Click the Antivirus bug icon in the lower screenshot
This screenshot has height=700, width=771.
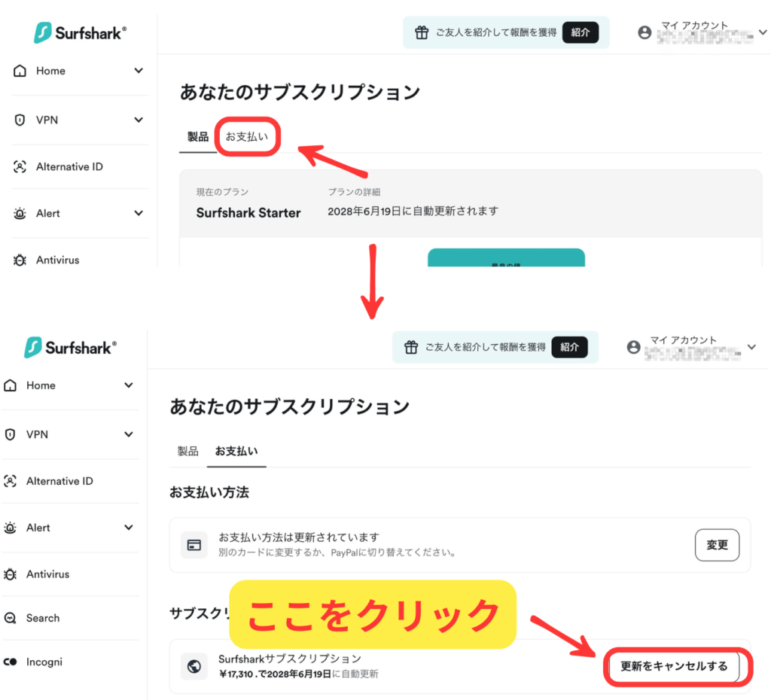click(11, 574)
